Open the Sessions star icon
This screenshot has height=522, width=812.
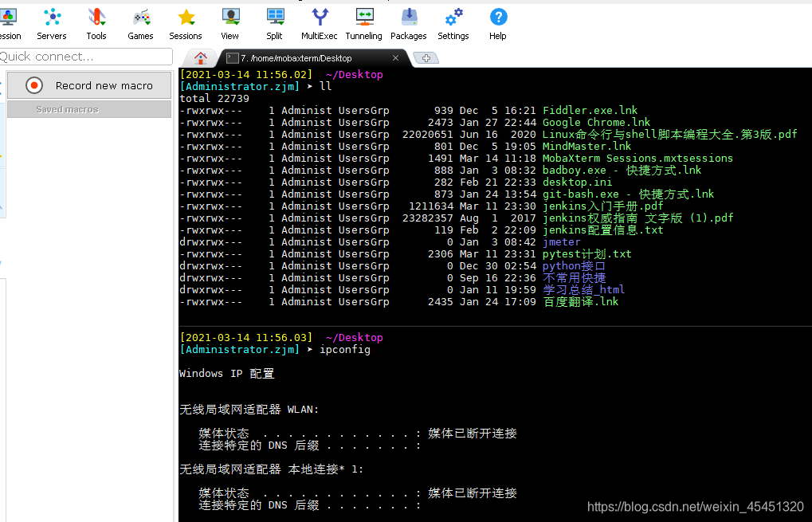(186, 18)
